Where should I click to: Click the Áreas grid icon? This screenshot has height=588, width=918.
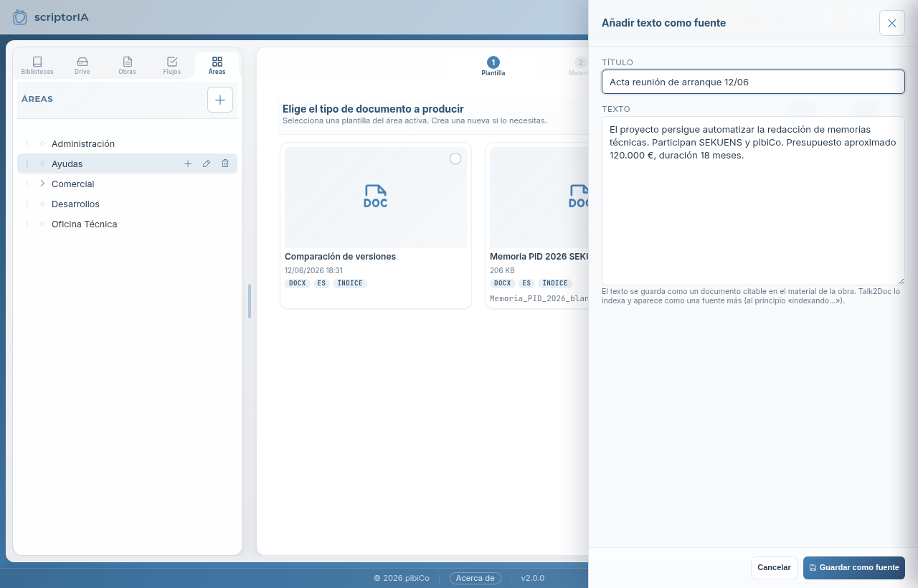[x=217, y=62]
